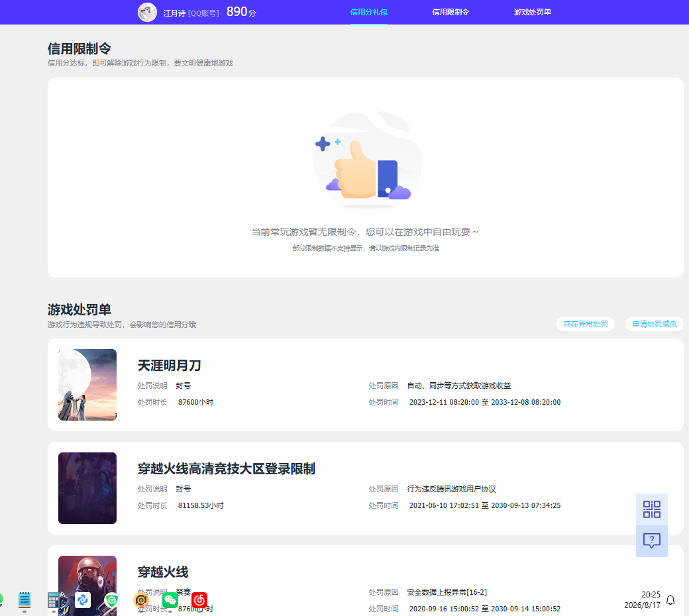Click the 穿越火线 game title

coord(163,572)
